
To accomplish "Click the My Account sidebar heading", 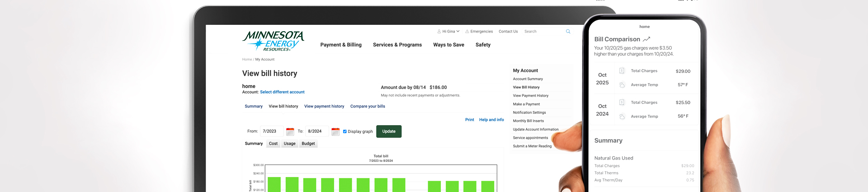I will 525,70.
